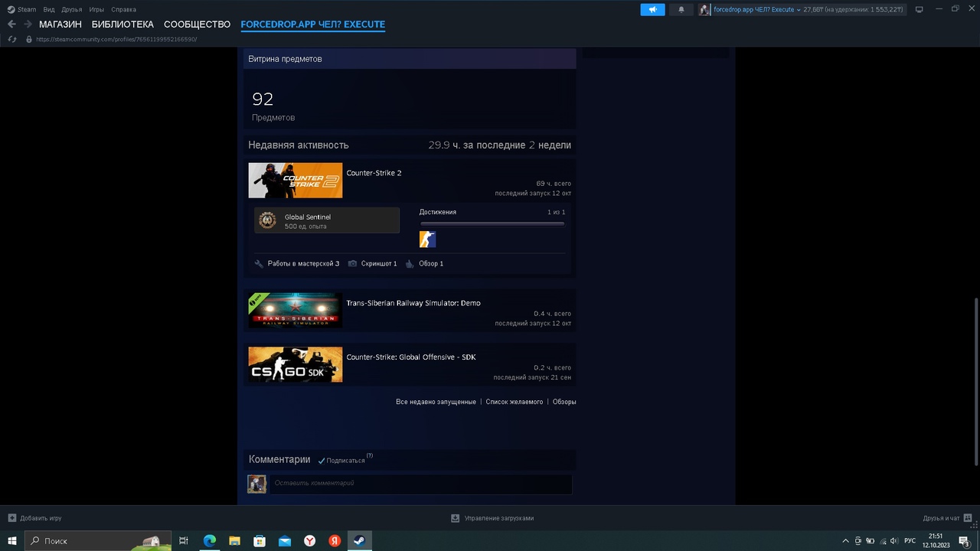Image resolution: width=980 pixels, height=551 pixels.
Task: Click the Windows search box
Action: click(99, 540)
